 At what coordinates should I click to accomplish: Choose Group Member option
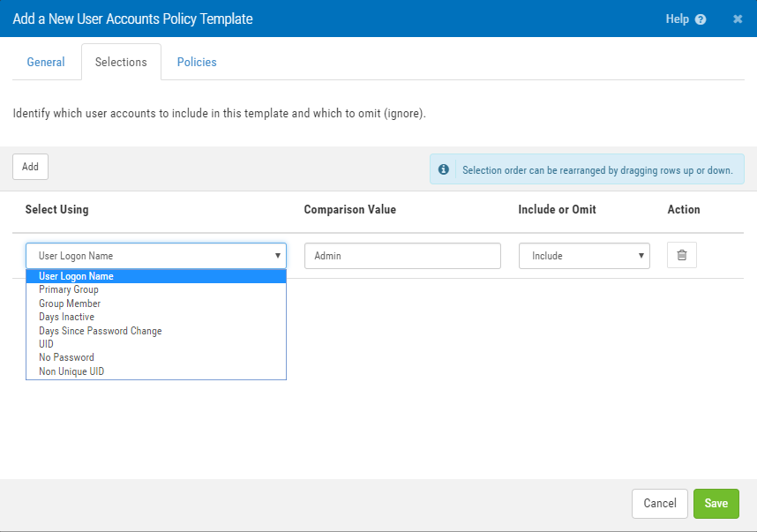click(x=70, y=303)
